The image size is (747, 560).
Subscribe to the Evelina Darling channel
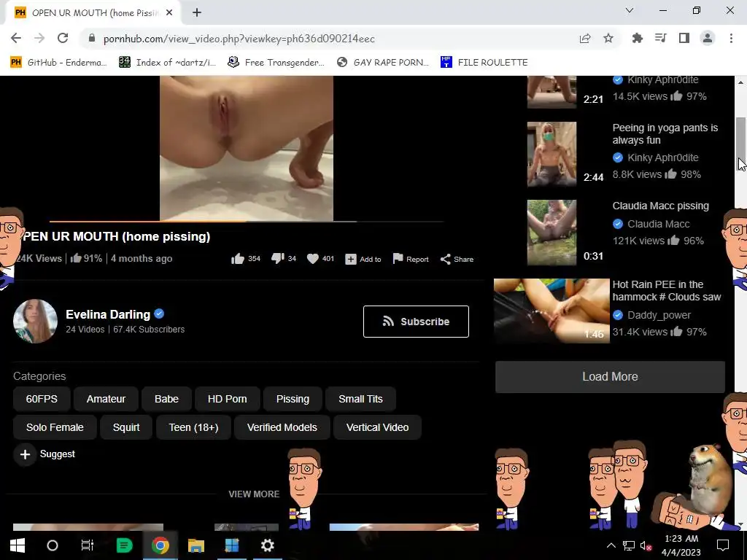coord(416,322)
